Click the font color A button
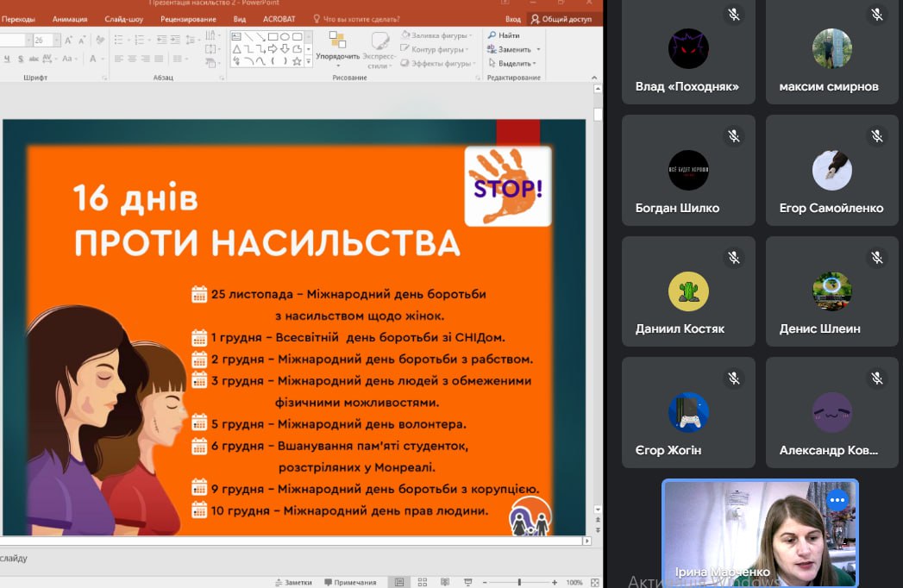 click(93, 59)
